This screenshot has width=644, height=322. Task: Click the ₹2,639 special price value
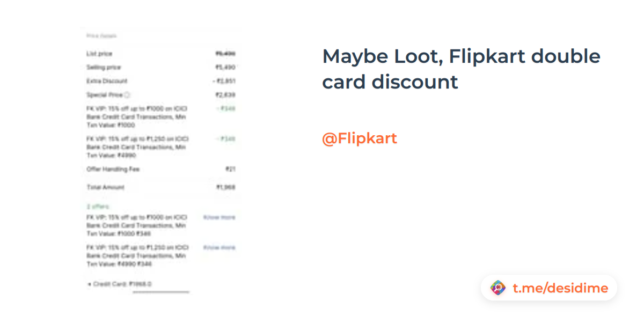click(x=225, y=95)
